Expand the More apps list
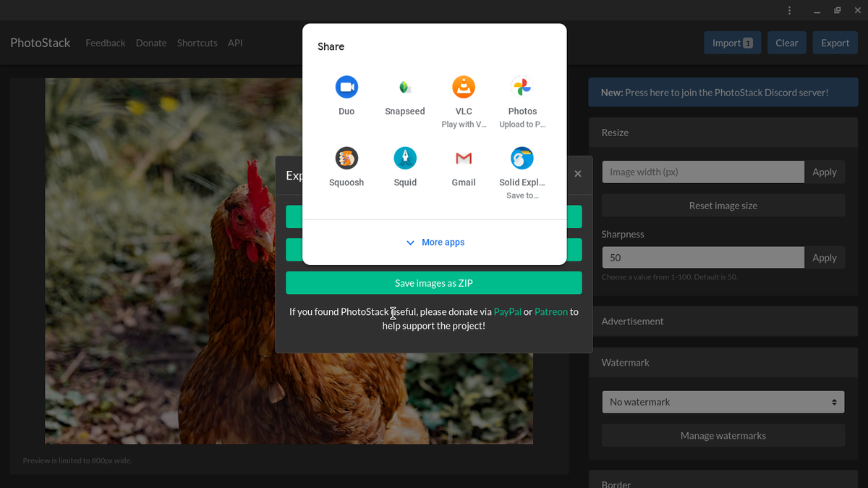This screenshot has width=868, height=488. 434,243
